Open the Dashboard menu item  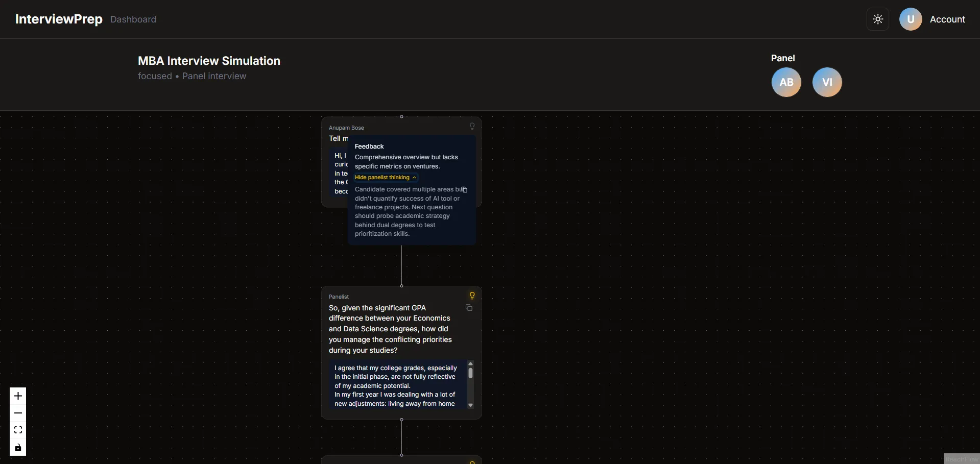133,19
